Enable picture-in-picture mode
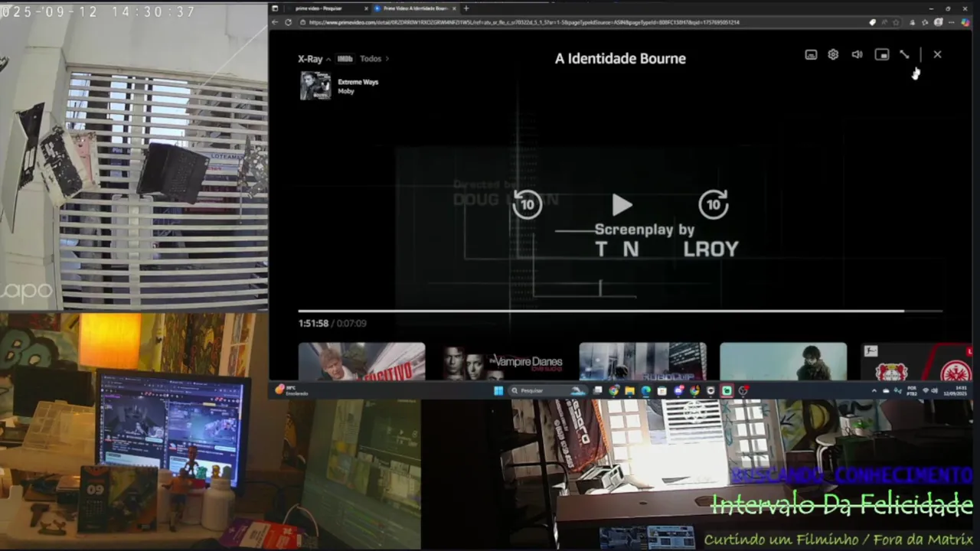This screenshot has height=551, width=980. click(882, 55)
